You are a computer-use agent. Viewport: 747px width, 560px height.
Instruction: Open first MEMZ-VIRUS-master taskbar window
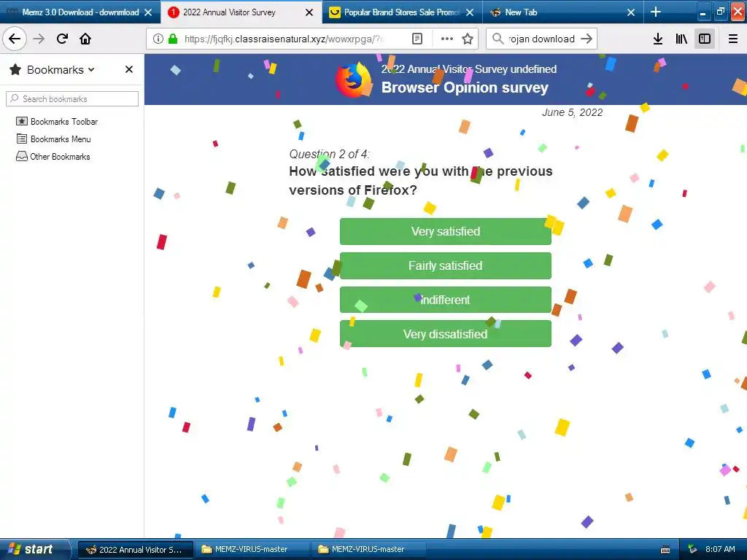click(x=252, y=550)
